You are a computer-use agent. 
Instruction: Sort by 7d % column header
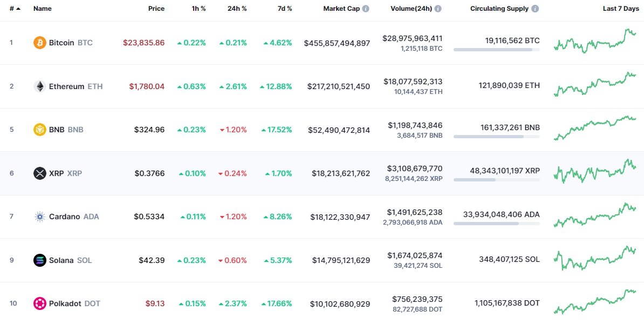click(x=285, y=9)
